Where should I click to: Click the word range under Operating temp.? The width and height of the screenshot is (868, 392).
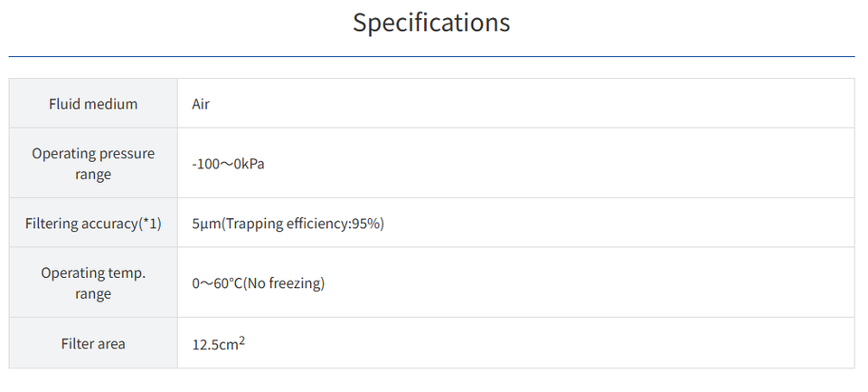(93, 293)
